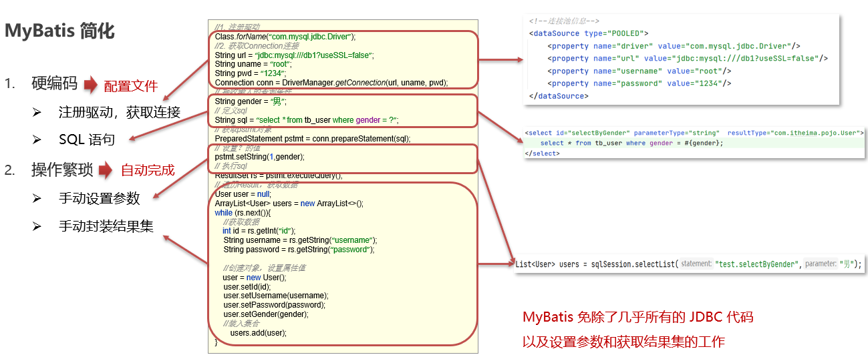Click the bullet arrow before 手动封装结果集
The image size is (868, 357).
[x=37, y=227]
